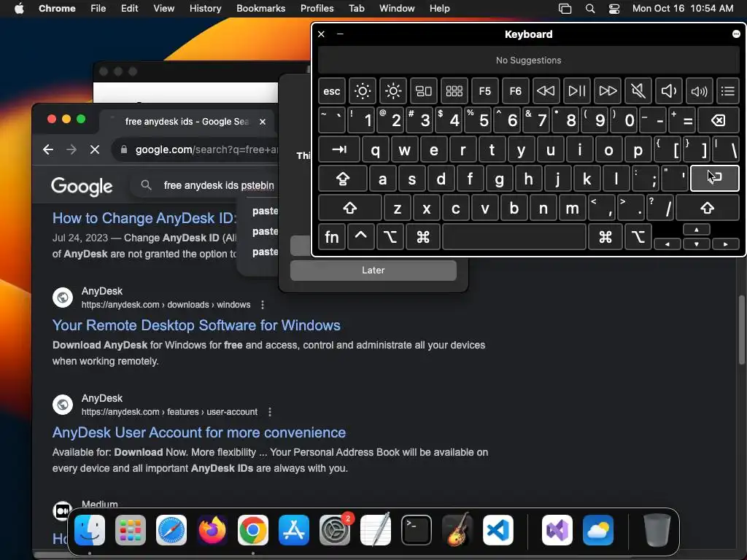Close the free anydesk ids tab
Viewport: 747px width, 560px height.
(263, 122)
